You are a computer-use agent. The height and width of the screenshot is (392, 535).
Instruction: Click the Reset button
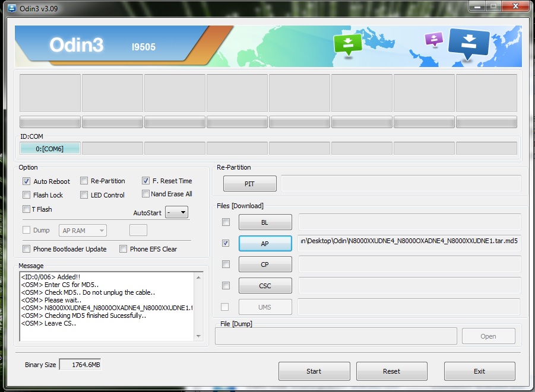coord(392,371)
